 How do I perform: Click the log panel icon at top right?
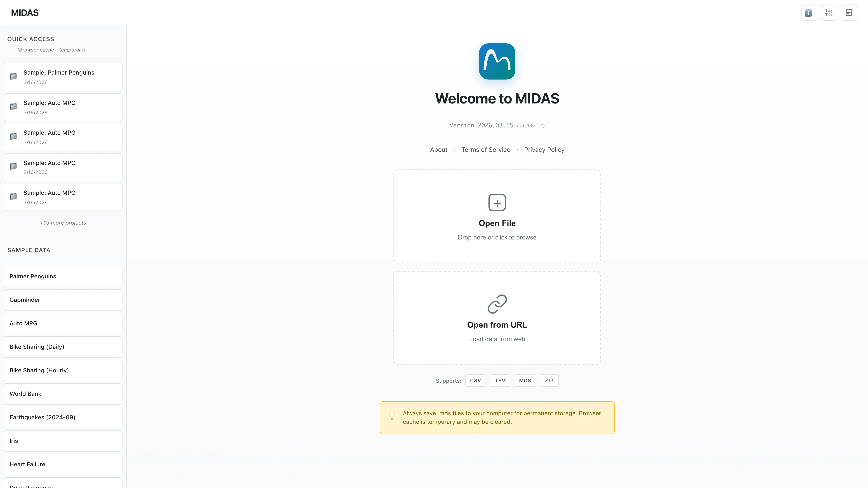(849, 12)
